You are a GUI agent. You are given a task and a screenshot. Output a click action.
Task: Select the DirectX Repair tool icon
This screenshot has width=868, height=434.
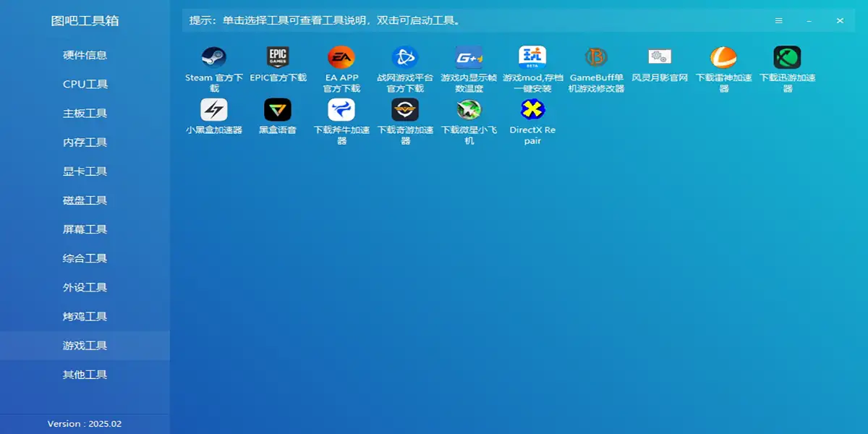point(532,110)
